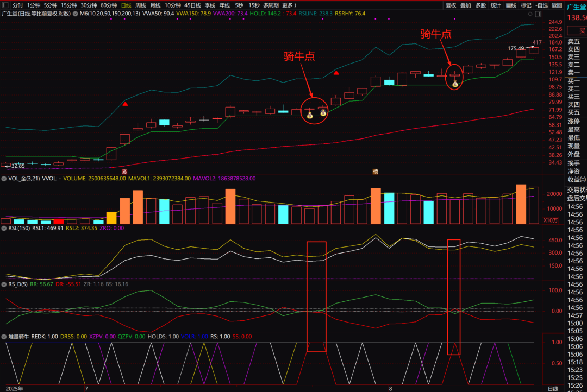The image size is (587, 392).
Task: Select the 15分钟 period tab
Action: [69, 5]
